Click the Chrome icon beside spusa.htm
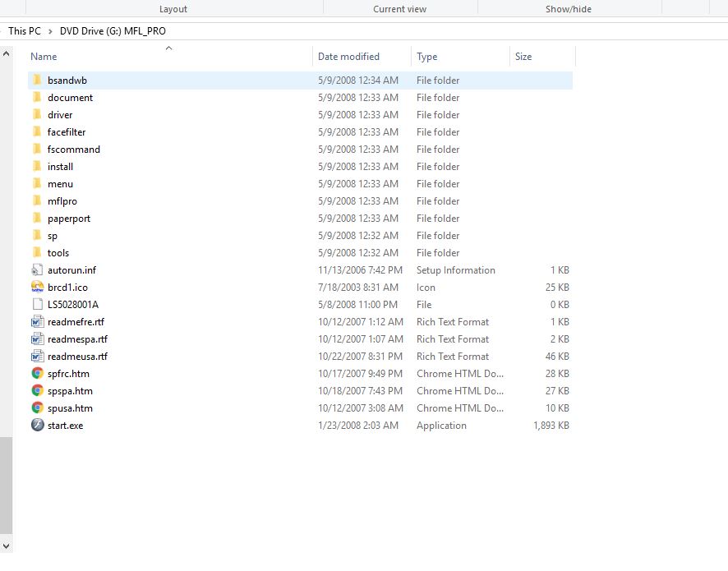 coord(37,408)
